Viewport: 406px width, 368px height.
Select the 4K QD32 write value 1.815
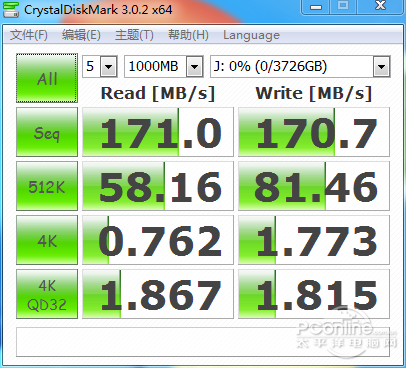314,294
